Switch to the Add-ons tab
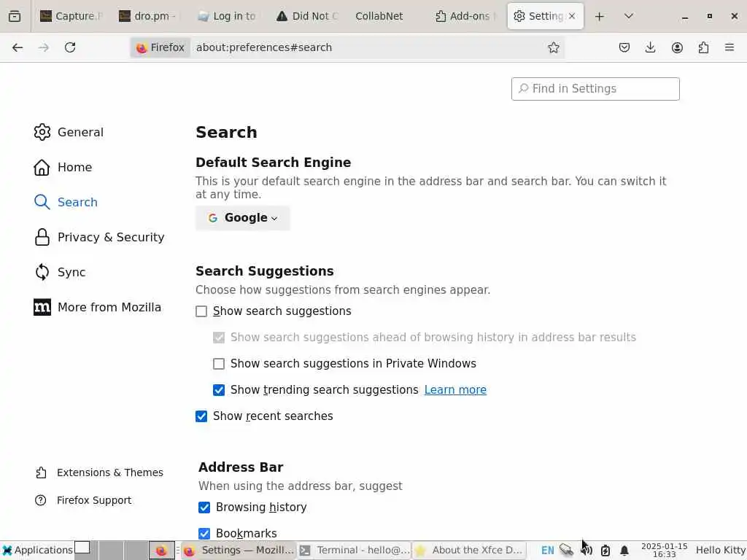The width and height of the screenshot is (747, 560). 466,16
